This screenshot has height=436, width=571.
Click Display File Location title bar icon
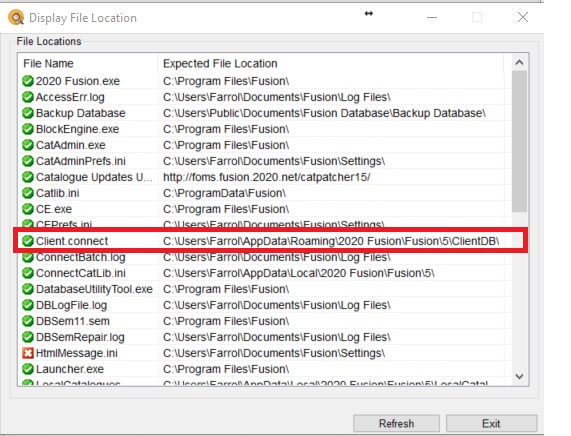pyautogui.click(x=16, y=17)
